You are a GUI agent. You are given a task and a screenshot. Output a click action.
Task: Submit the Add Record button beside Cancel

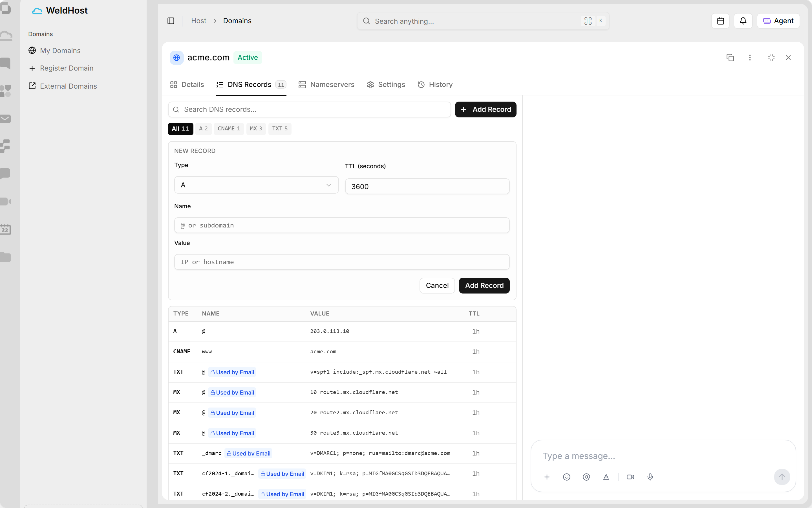pos(484,286)
